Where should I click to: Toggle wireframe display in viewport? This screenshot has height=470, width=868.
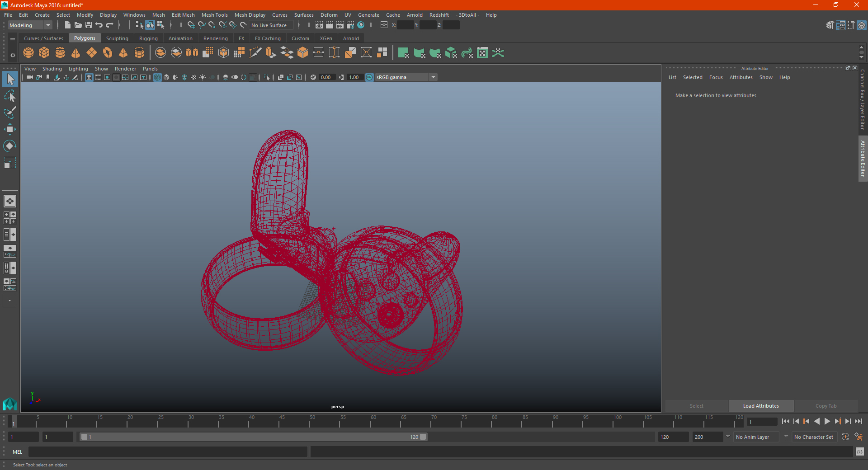click(x=157, y=77)
